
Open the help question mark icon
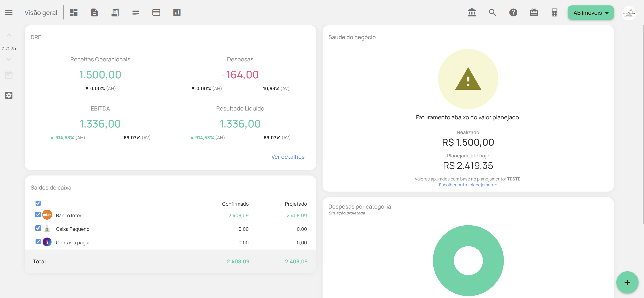tap(513, 12)
